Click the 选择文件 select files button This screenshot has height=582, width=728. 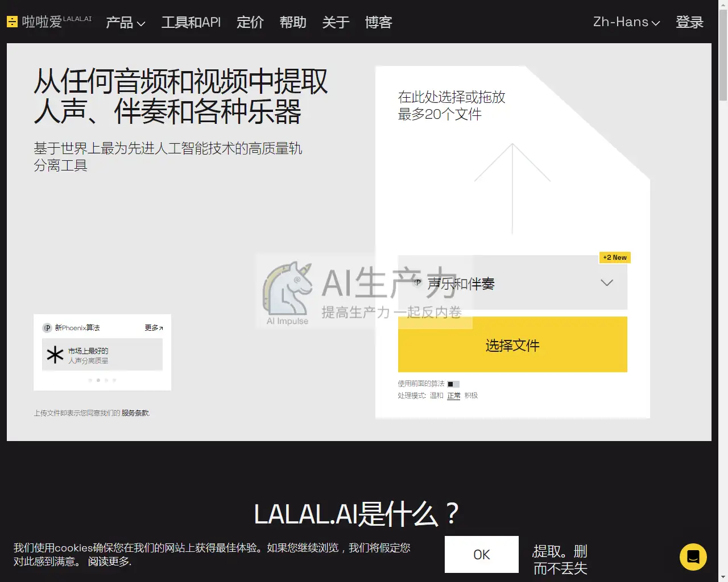point(512,344)
